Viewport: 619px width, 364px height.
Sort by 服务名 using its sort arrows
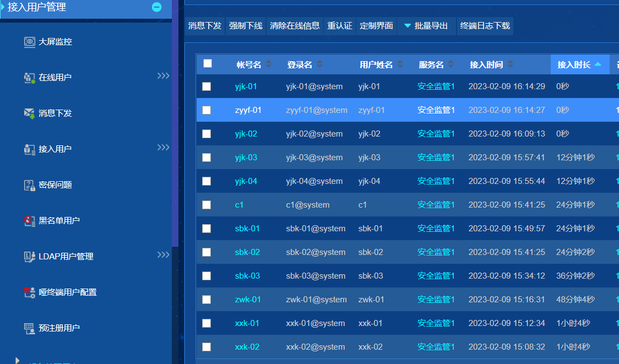pyautogui.click(x=451, y=64)
